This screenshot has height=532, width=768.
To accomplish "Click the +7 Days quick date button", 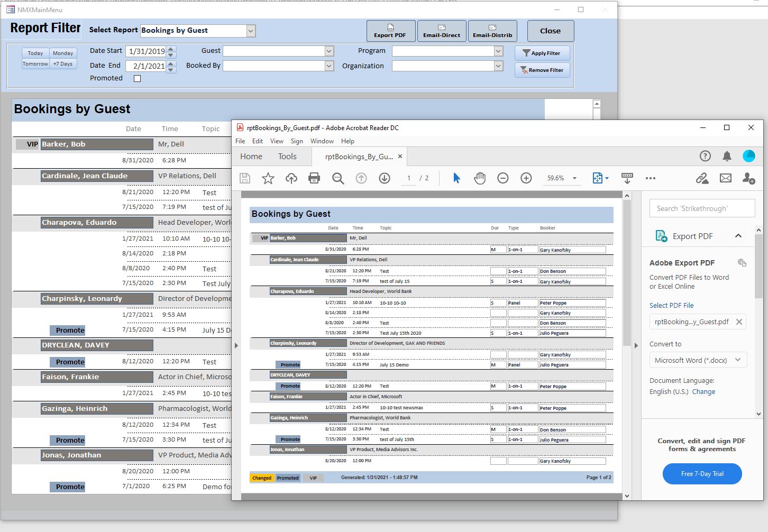I will click(x=63, y=63).
